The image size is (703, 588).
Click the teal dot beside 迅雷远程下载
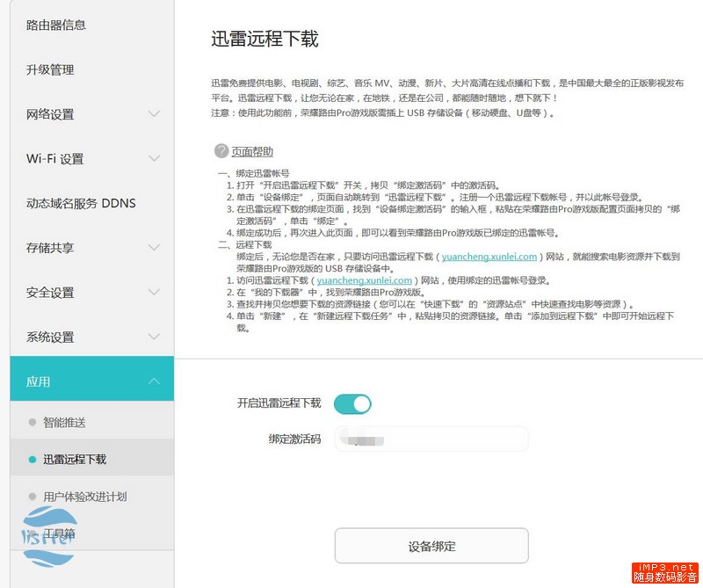[31, 460]
